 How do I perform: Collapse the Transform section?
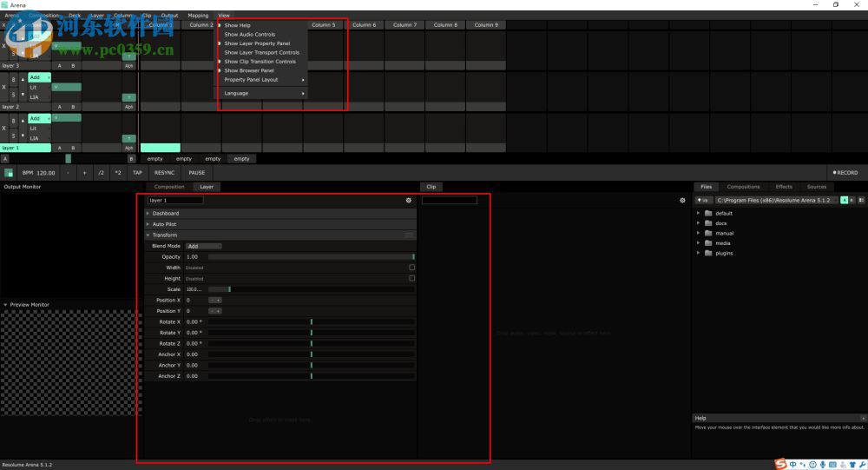coord(281,235)
